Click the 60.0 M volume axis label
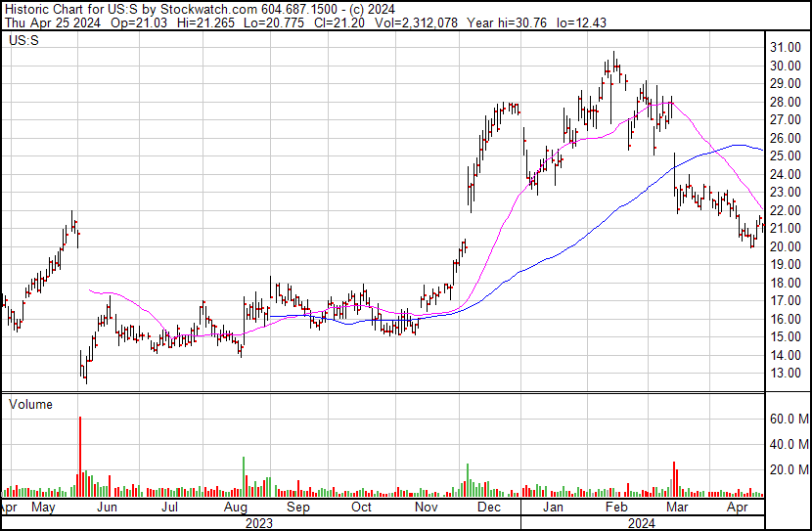The width and height of the screenshot is (812, 531). (x=788, y=419)
